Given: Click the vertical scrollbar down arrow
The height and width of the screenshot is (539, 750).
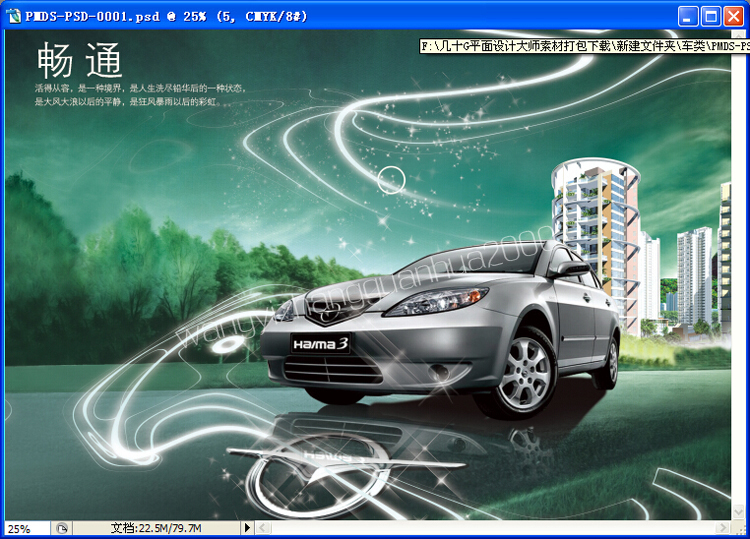Looking at the screenshot, I should point(738,511).
